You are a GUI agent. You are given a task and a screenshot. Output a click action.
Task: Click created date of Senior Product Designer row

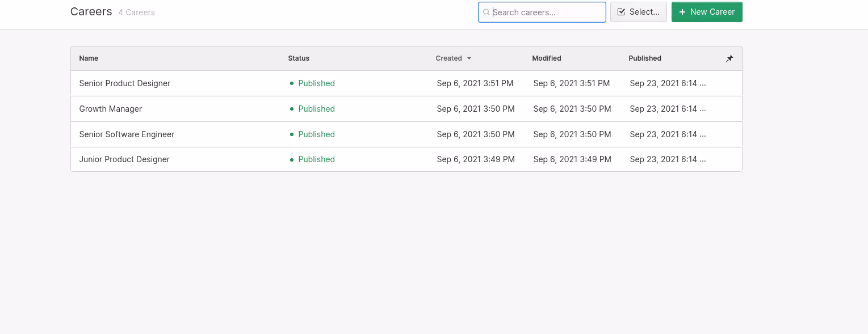[x=475, y=83]
